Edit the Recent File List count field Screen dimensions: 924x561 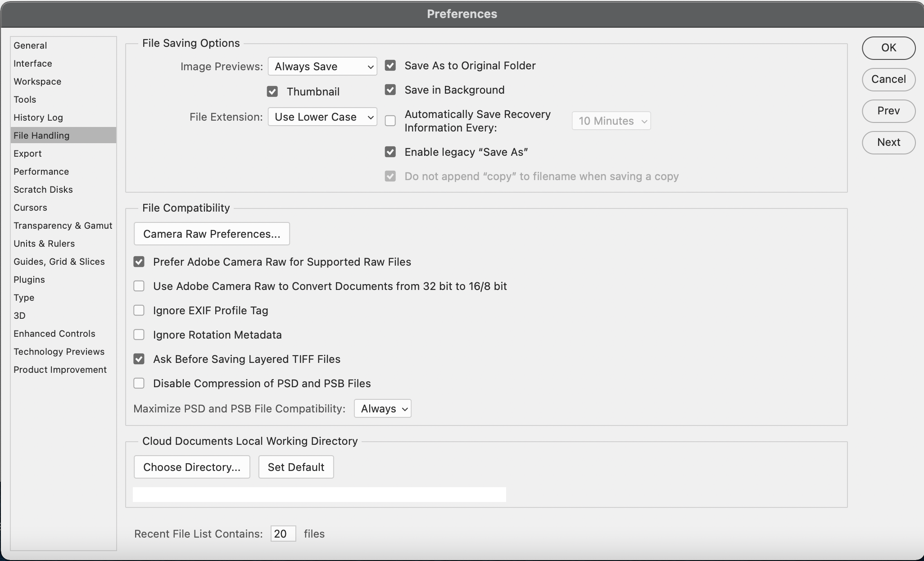coord(283,534)
